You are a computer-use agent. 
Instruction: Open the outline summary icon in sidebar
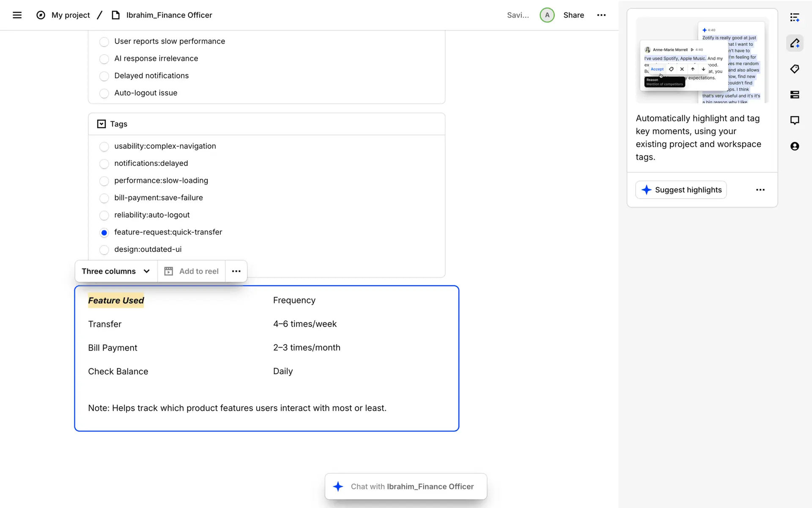(795, 17)
